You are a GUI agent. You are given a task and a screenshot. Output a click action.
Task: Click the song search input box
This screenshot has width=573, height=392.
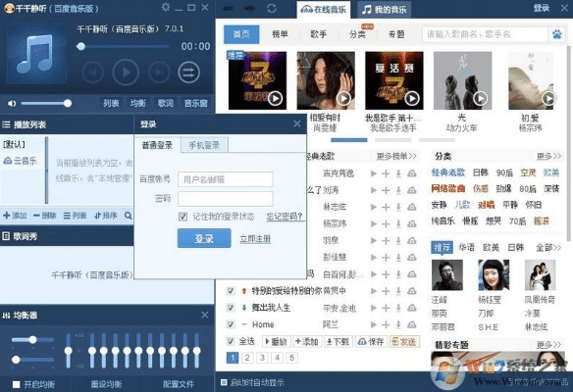click(485, 34)
